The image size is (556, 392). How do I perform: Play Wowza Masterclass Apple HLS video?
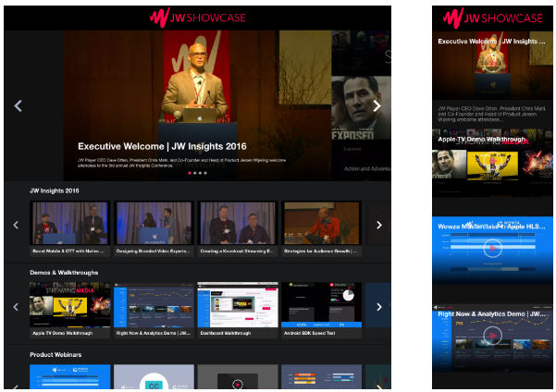point(493,248)
